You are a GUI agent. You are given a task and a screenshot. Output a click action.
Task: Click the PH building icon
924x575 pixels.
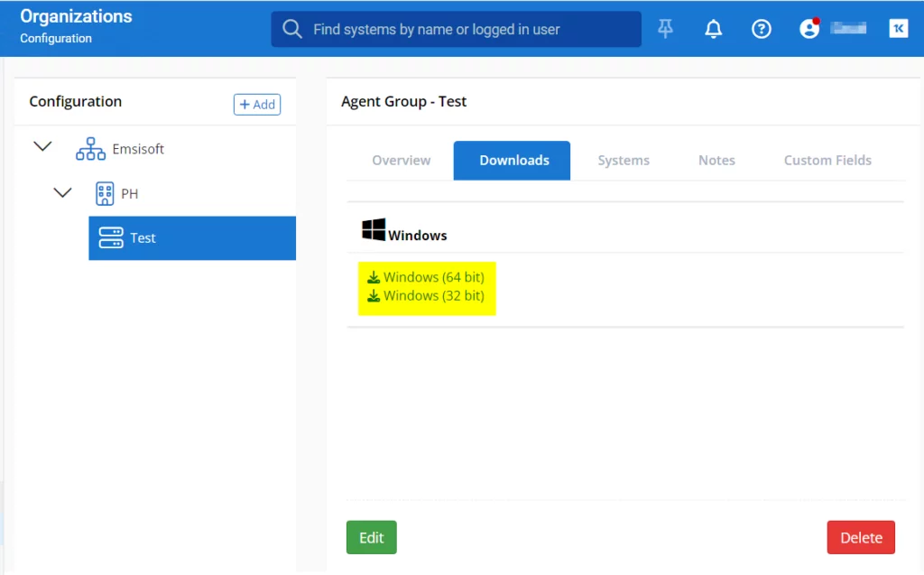click(x=105, y=193)
